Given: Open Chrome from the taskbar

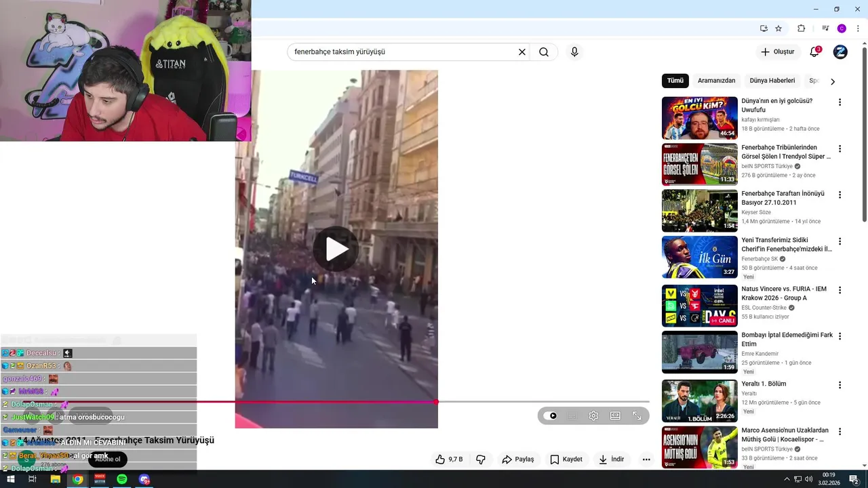Looking at the screenshot, I should point(78,479).
